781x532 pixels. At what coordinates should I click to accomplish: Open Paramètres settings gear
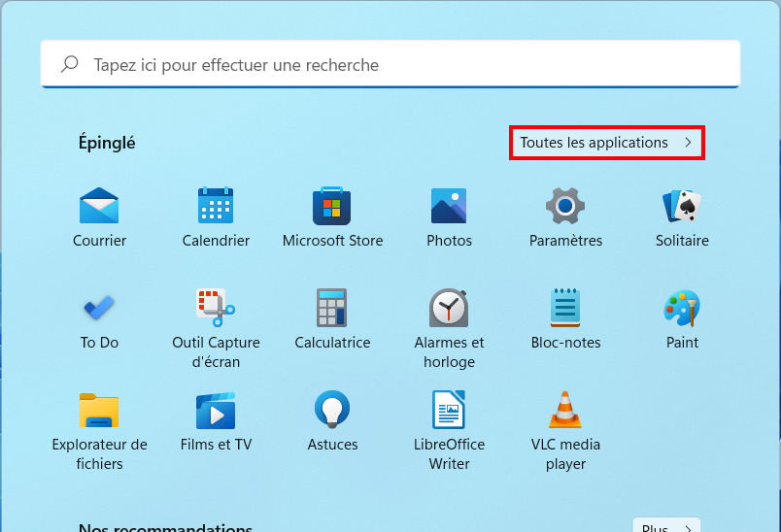click(565, 217)
